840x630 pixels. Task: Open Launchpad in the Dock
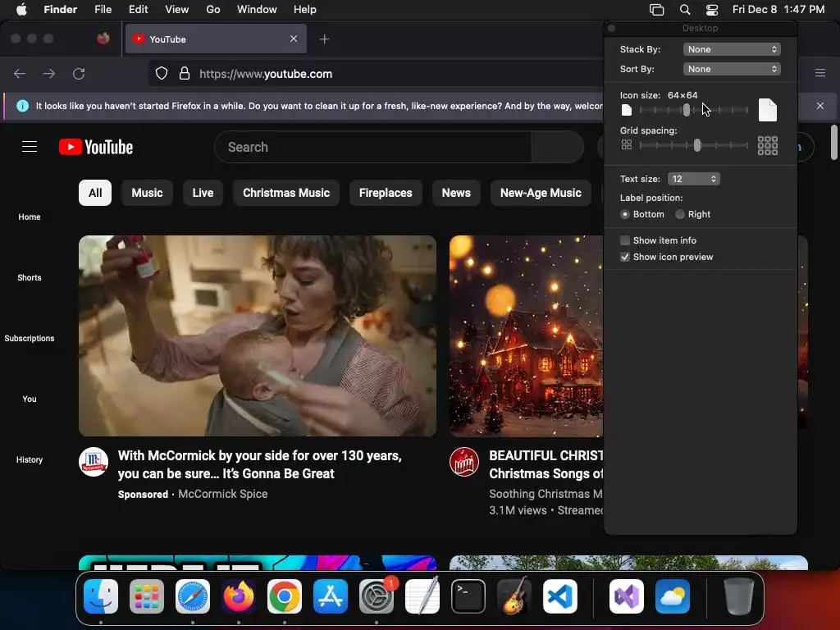click(x=147, y=596)
